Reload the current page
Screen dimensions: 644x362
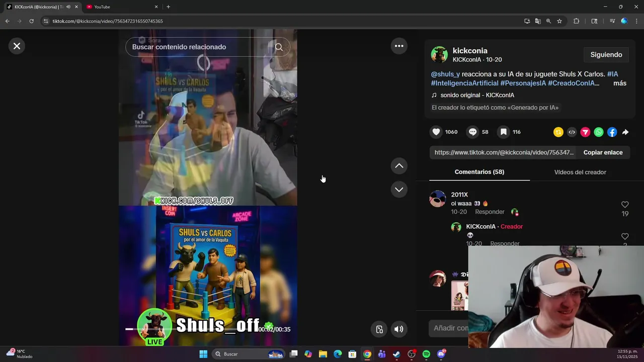tap(31, 21)
